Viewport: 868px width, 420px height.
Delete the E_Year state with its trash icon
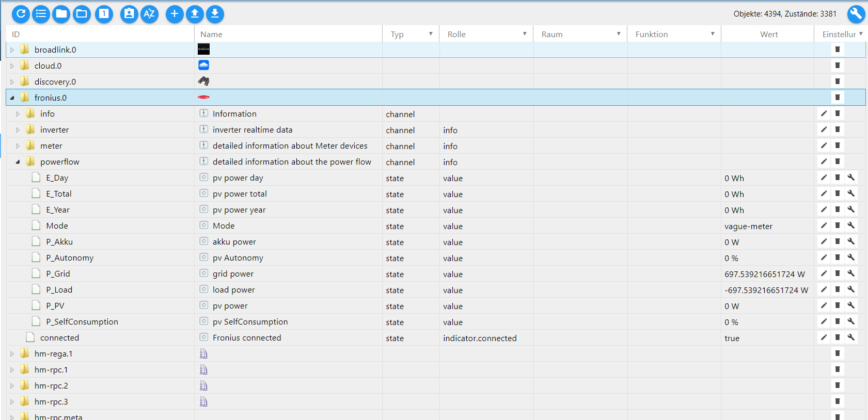tap(838, 209)
